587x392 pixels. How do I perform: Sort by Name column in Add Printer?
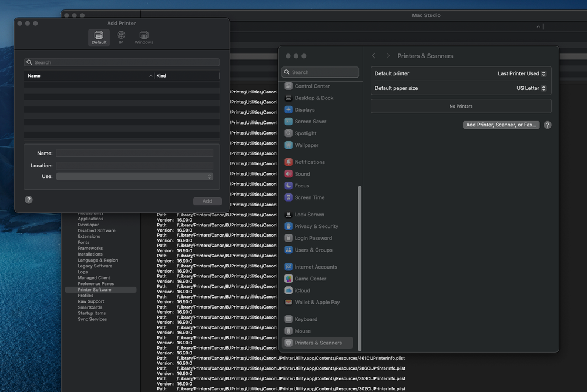click(x=89, y=76)
